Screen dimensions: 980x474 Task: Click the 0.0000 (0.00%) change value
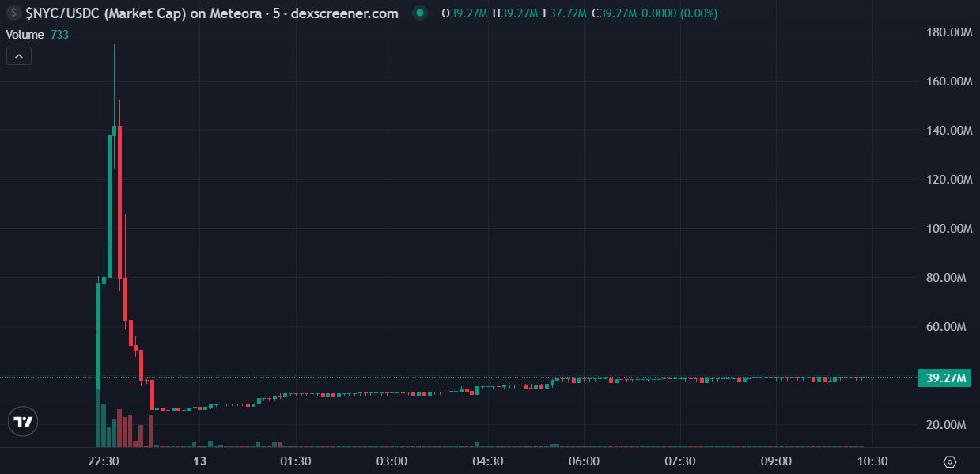pos(679,13)
